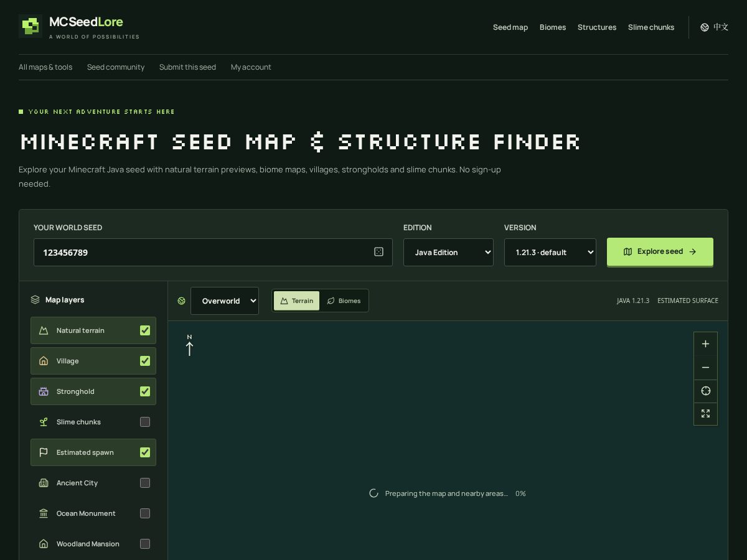Click the Ocean Monument pillar icon
The width and height of the screenshot is (747, 560).
click(x=44, y=513)
